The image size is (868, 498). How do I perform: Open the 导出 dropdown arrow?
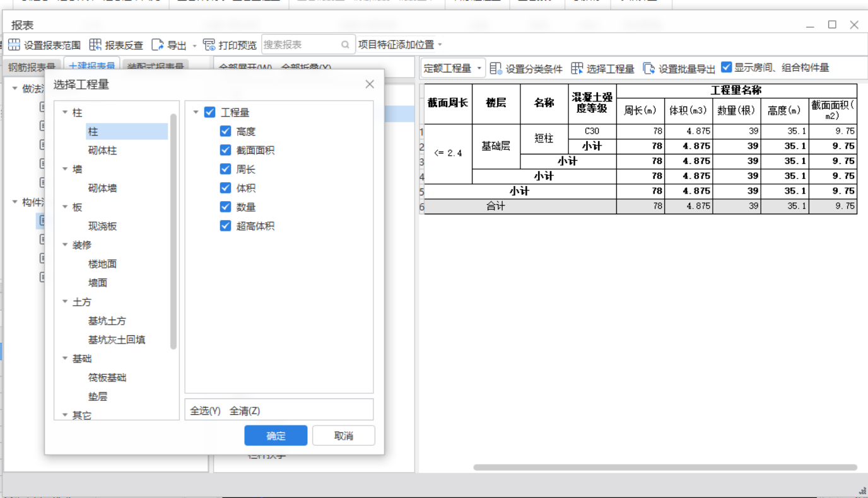(194, 45)
